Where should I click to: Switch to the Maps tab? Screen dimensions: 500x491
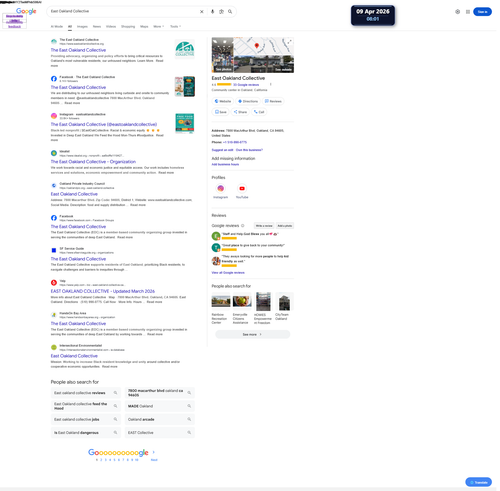click(144, 26)
